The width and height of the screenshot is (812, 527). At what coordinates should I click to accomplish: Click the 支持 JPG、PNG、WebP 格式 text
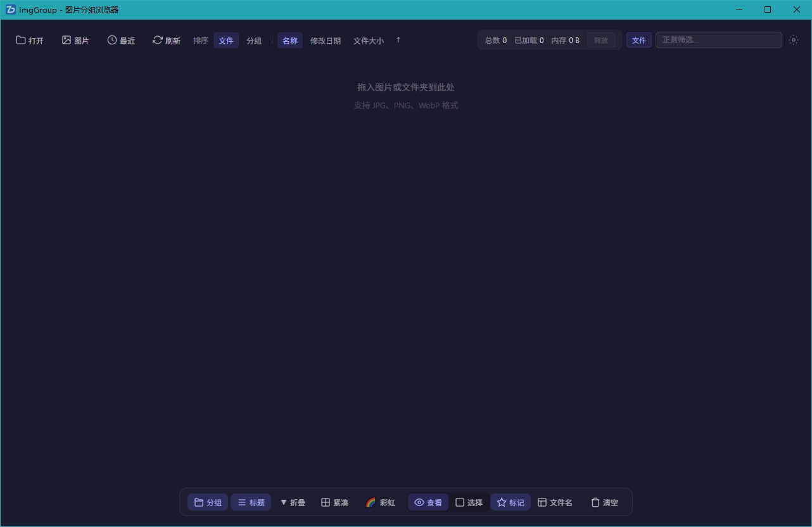pos(406,106)
